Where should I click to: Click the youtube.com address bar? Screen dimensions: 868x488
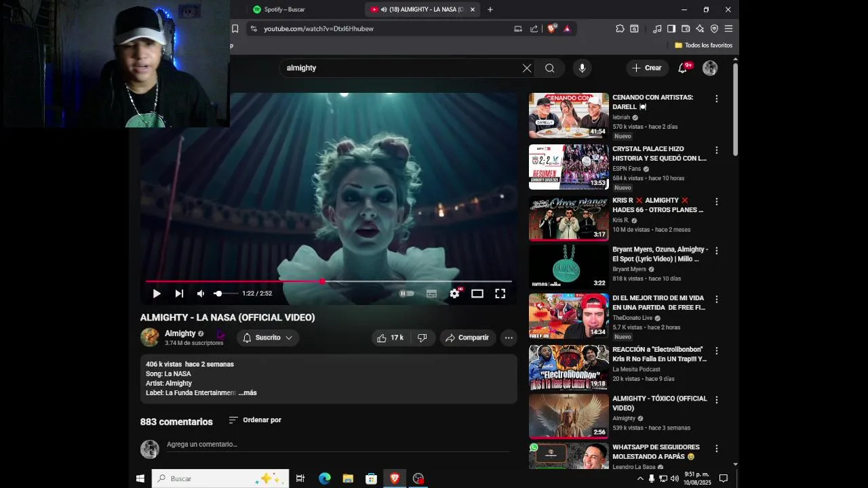[x=380, y=28]
